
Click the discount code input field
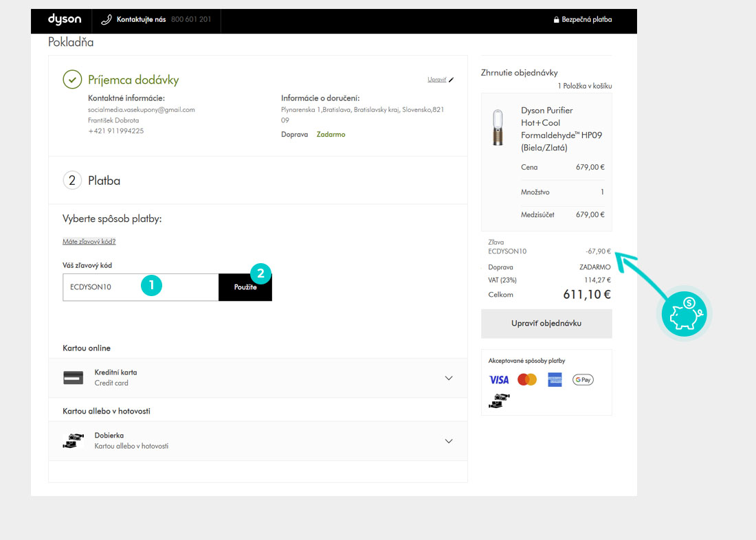[141, 287]
